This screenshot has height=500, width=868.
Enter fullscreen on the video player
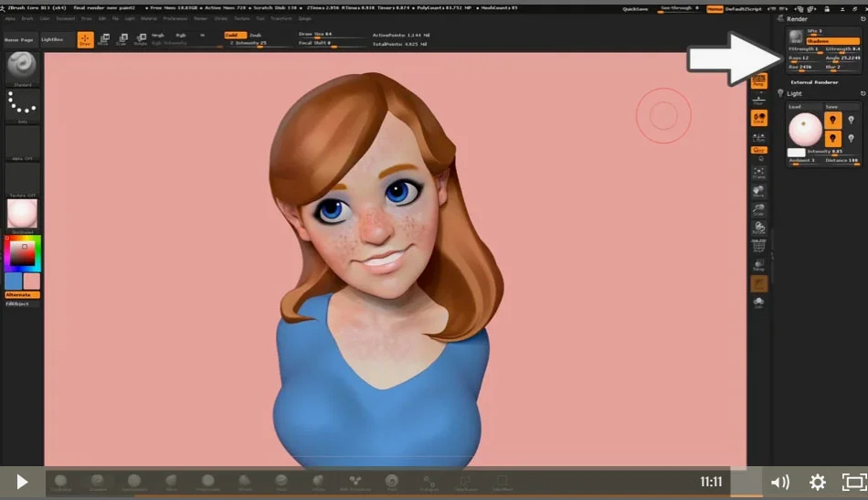pos(854,482)
